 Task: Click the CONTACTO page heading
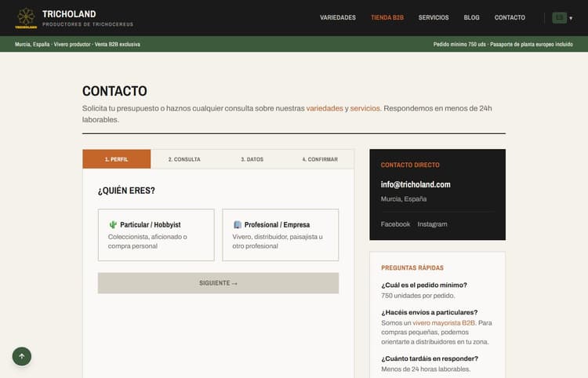click(114, 91)
